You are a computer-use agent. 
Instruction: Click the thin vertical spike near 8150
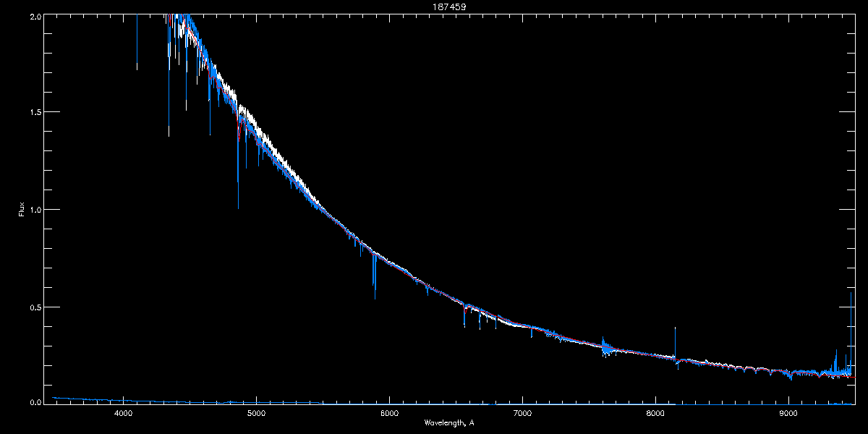click(676, 342)
